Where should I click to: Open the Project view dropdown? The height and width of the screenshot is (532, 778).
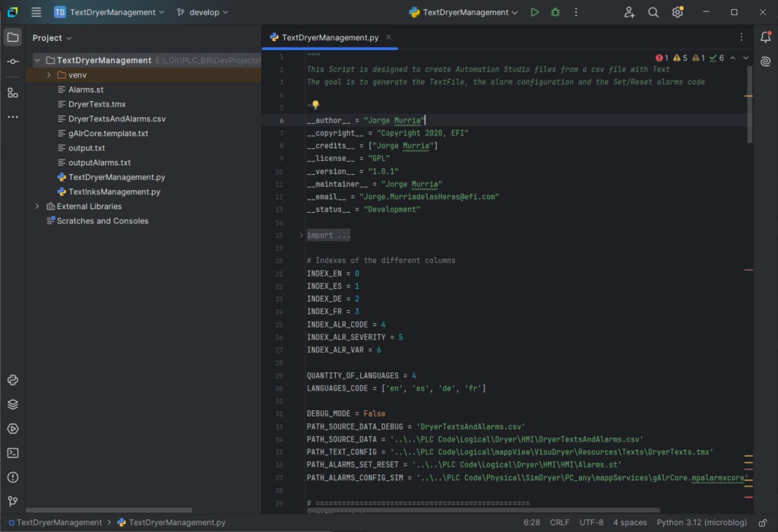click(52, 38)
